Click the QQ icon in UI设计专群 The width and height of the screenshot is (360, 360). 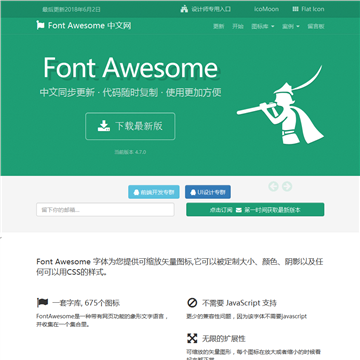[x=193, y=192]
